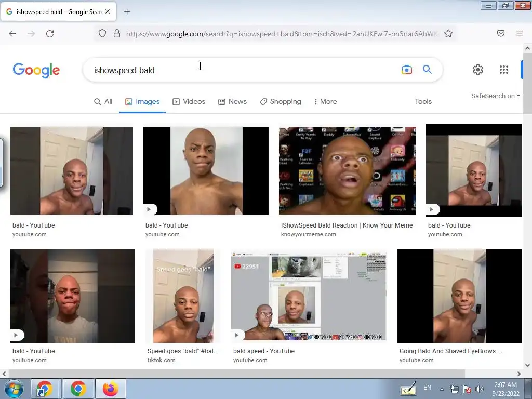Click the Google logo
532x399 pixels.
point(36,70)
